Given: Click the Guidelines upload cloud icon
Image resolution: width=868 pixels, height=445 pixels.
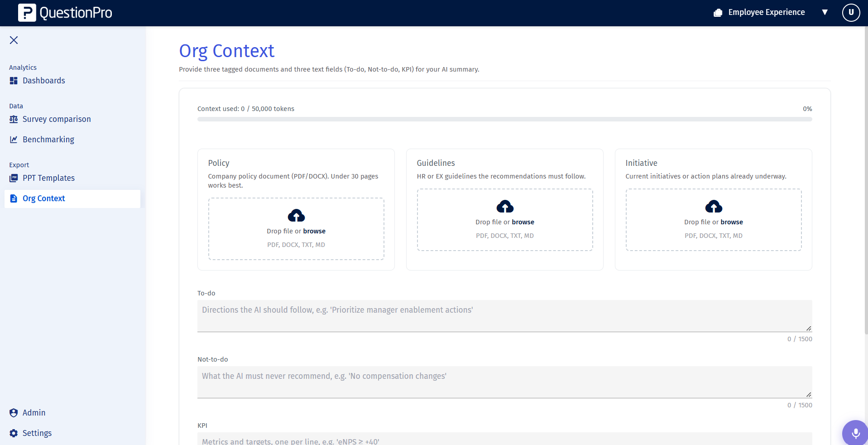Looking at the screenshot, I should (x=505, y=206).
